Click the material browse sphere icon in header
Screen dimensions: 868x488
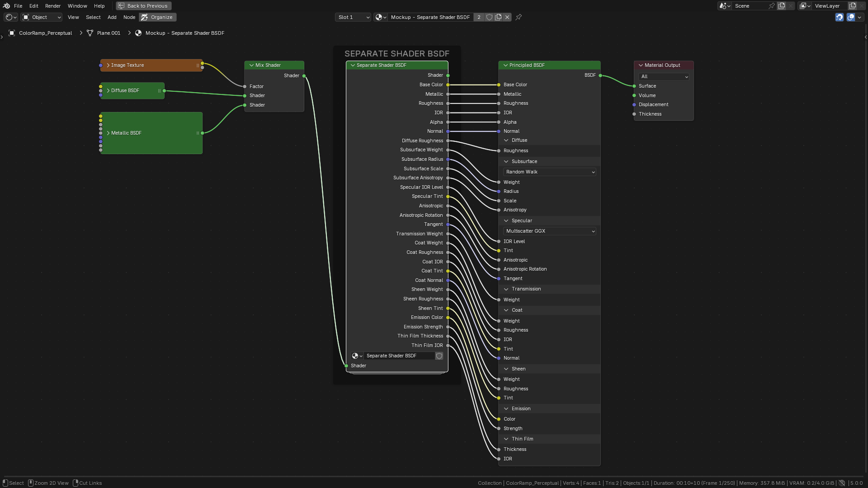point(381,17)
